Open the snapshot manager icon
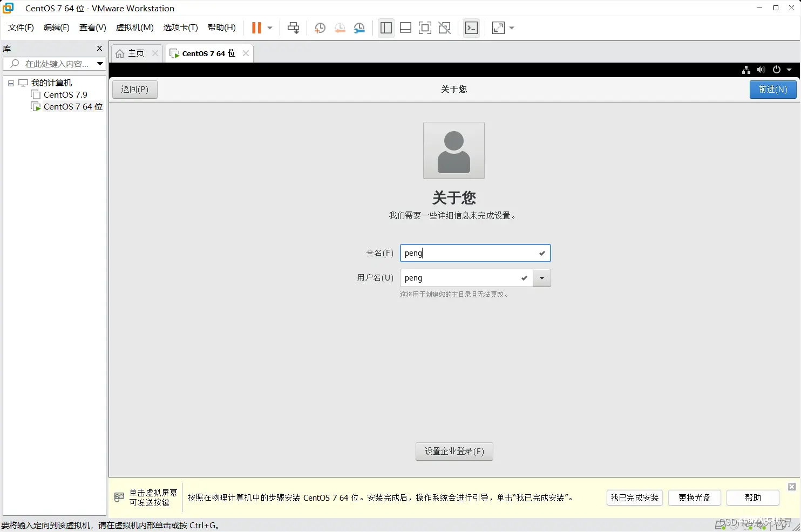 pyautogui.click(x=359, y=28)
